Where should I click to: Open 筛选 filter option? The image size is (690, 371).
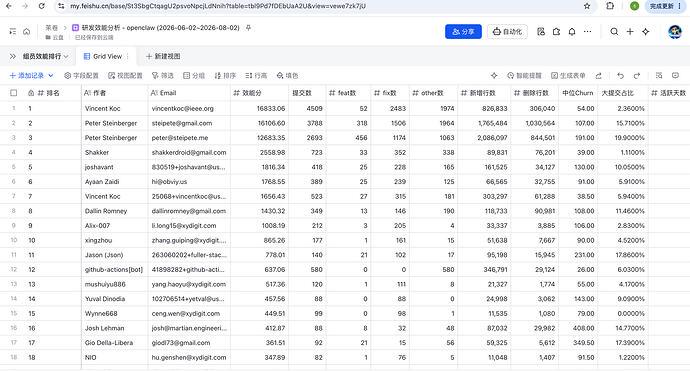[162, 76]
